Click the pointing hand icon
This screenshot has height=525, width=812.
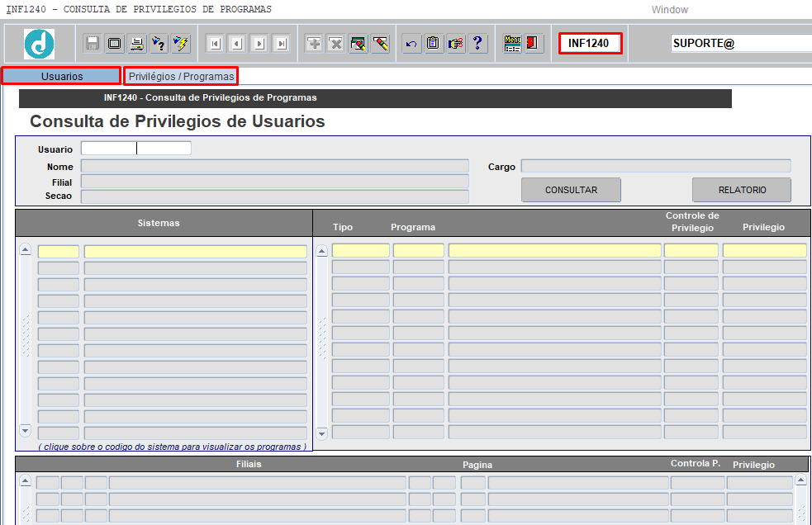[x=456, y=44]
